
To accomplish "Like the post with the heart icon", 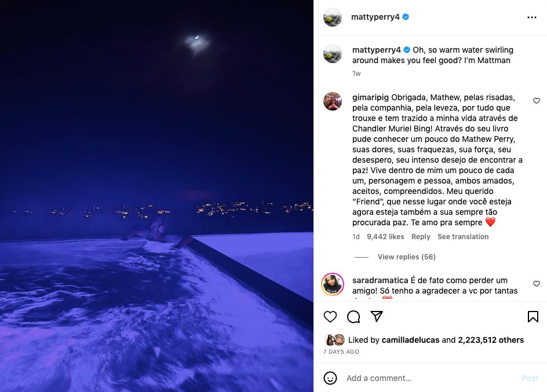I will point(330,316).
